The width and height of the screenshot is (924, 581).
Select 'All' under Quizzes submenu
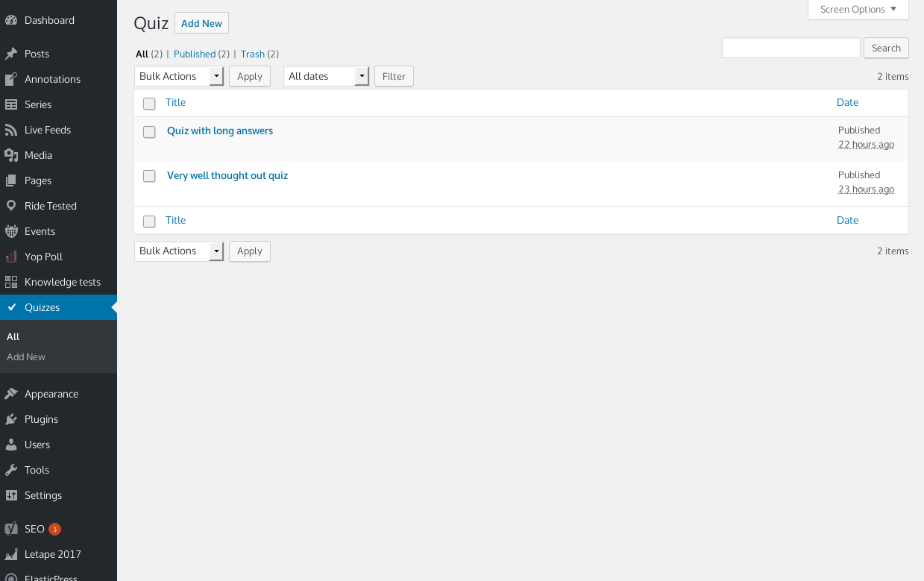(13, 336)
